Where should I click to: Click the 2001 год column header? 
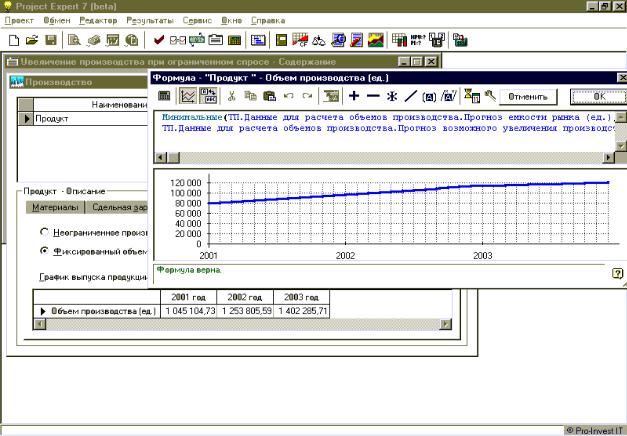188,297
